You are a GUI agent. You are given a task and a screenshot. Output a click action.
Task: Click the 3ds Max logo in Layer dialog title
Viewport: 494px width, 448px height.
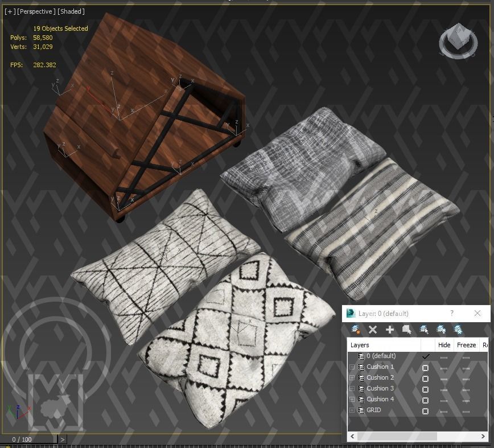[x=351, y=313]
